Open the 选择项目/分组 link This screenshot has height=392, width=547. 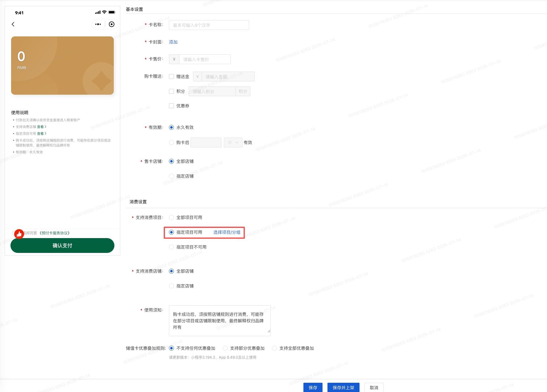click(227, 232)
